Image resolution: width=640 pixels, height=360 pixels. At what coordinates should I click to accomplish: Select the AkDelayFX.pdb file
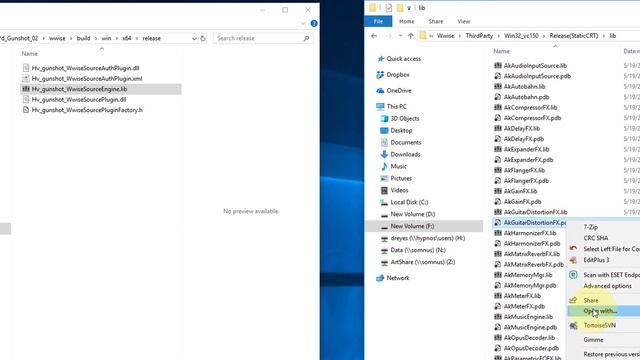click(x=523, y=139)
